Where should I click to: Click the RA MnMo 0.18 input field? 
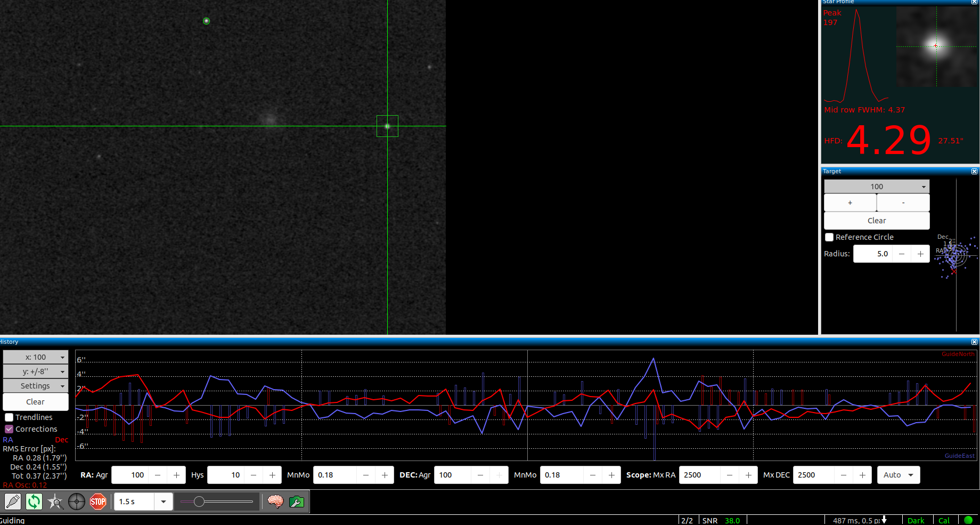335,475
